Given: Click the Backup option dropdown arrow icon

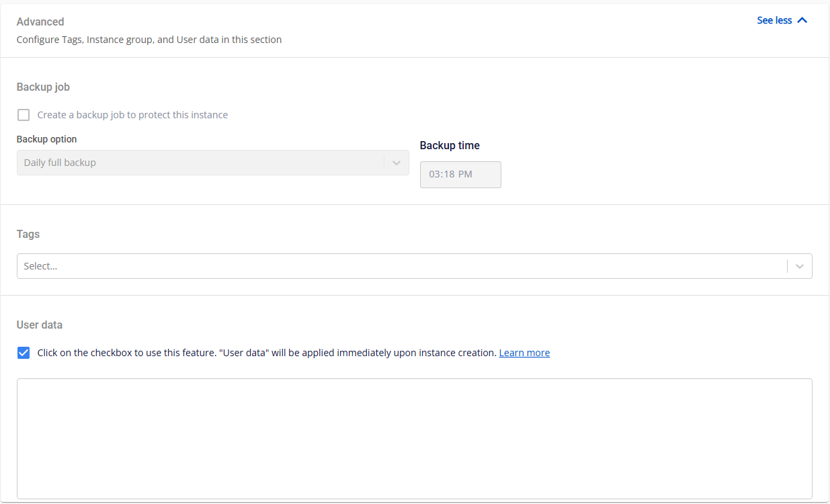Looking at the screenshot, I should 396,163.
